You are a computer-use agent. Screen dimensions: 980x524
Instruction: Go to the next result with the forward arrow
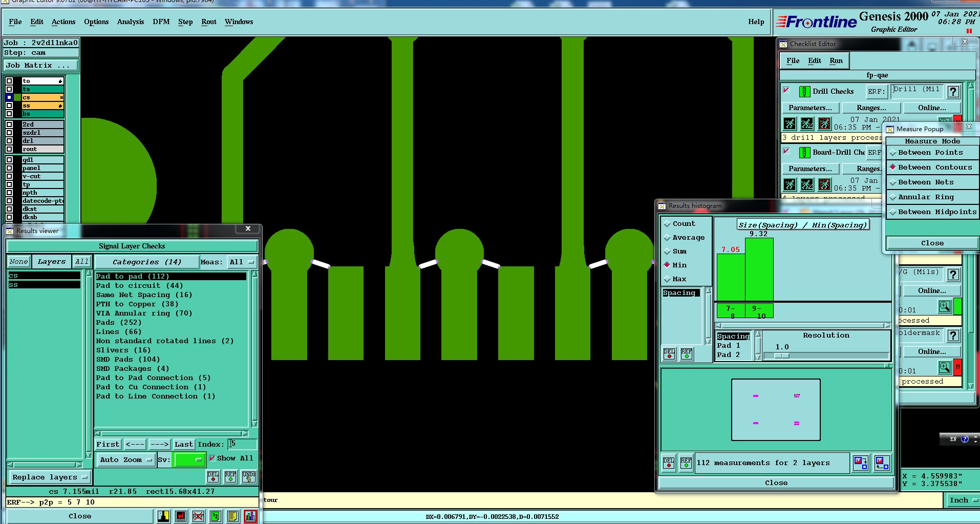(159, 445)
